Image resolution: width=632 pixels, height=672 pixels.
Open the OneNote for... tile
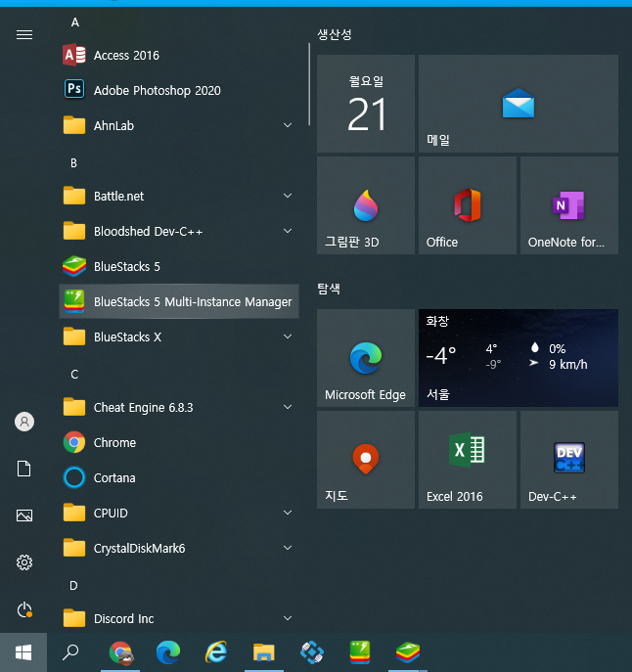(569, 205)
